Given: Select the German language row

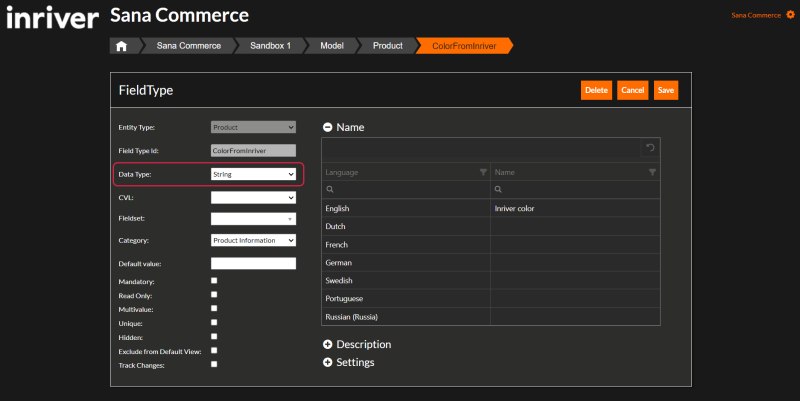Looking at the screenshot, I should (491, 262).
